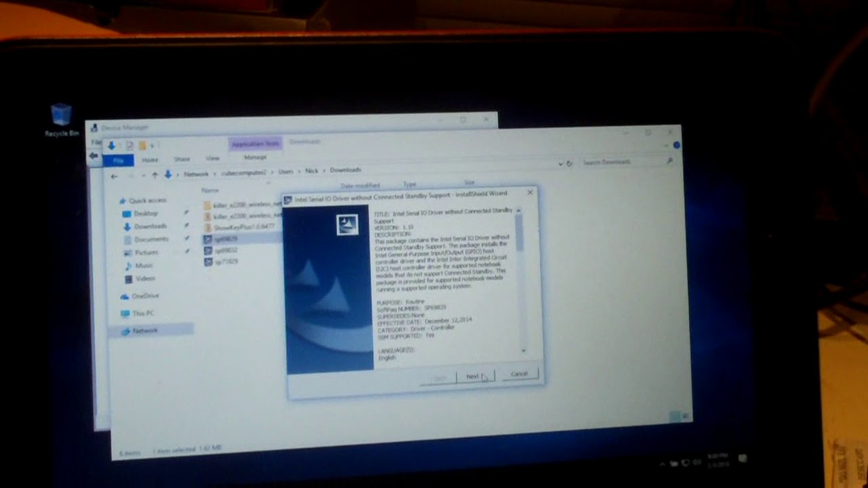Click the search magnifier icon

pos(669,161)
